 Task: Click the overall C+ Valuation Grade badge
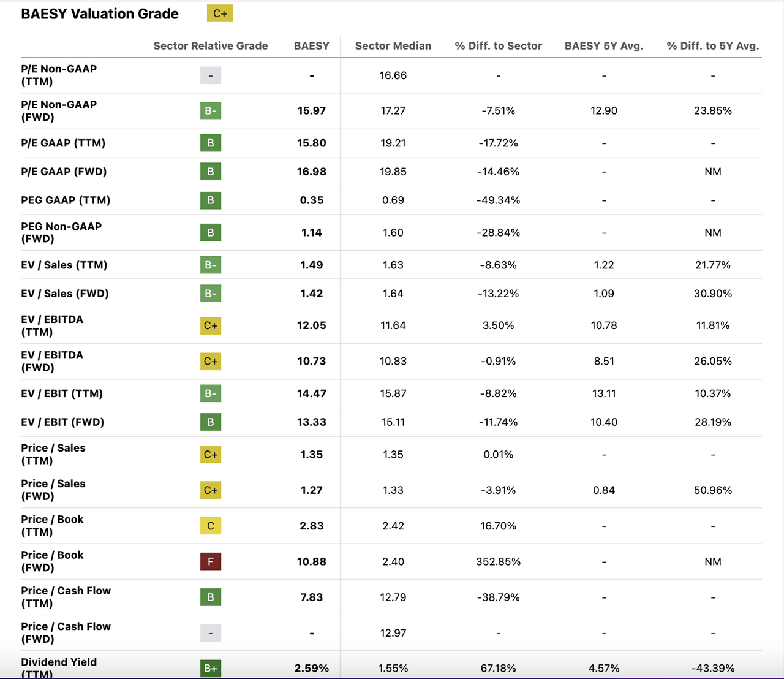[x=220, y=13]
